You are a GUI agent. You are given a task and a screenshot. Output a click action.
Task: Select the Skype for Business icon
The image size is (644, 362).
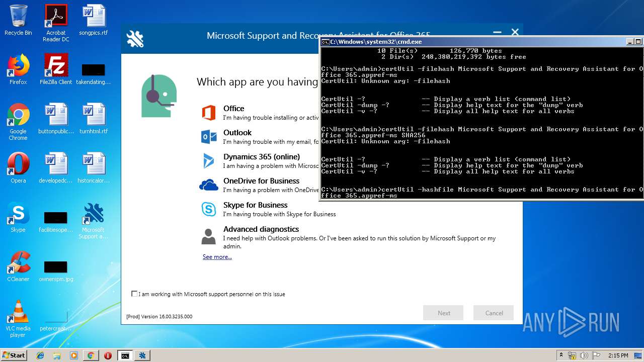(209, 209)
